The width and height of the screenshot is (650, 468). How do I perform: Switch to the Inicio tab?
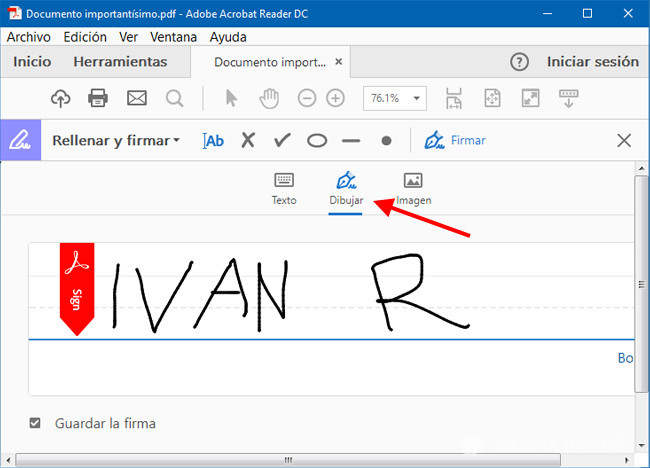tap(32, 62)
